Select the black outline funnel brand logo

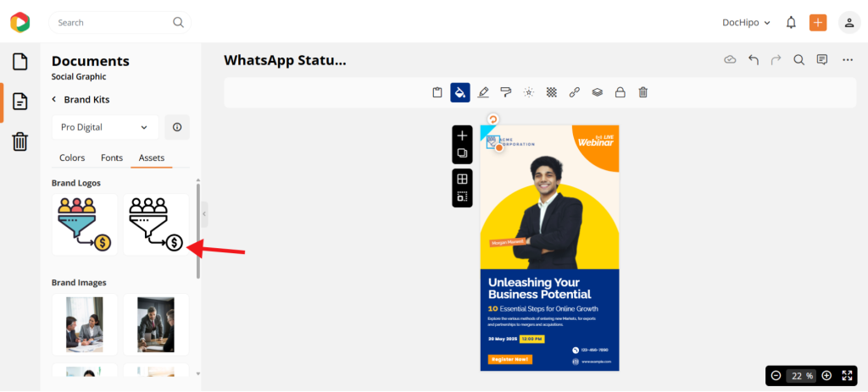(156, 224)
